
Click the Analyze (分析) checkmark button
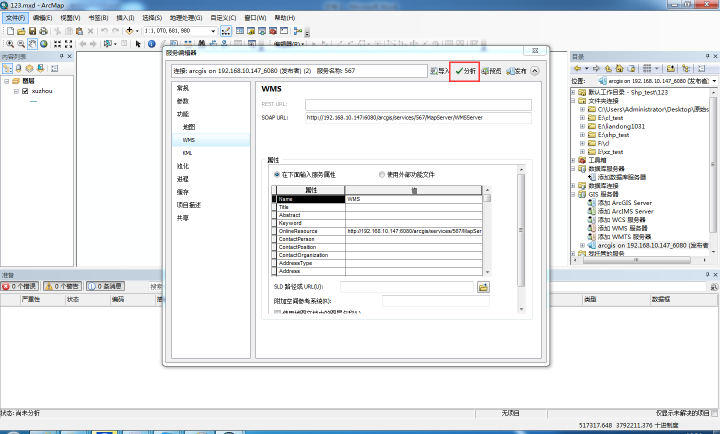click(465, 71)
